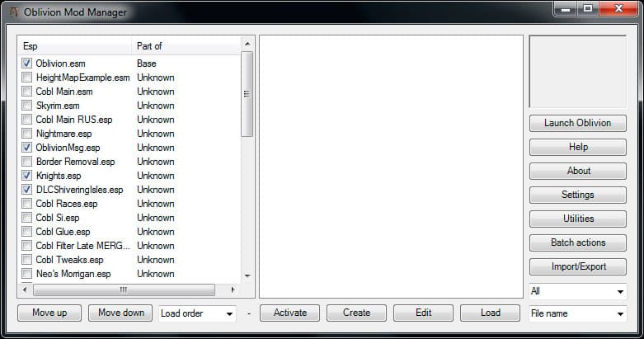Open Help
This screenshot has width=644, height=339.
[578, 147]
